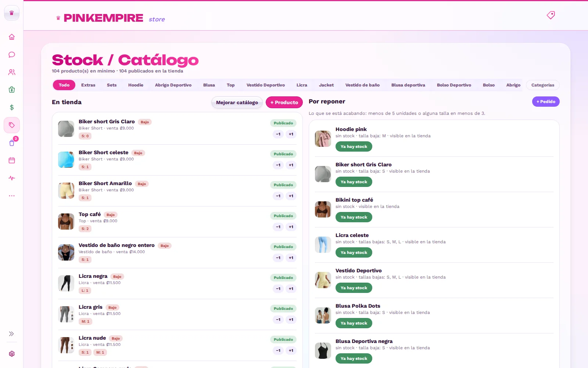Increase stock of Biker Short celeste
The image size is (588, 368).
pos(291,165)
